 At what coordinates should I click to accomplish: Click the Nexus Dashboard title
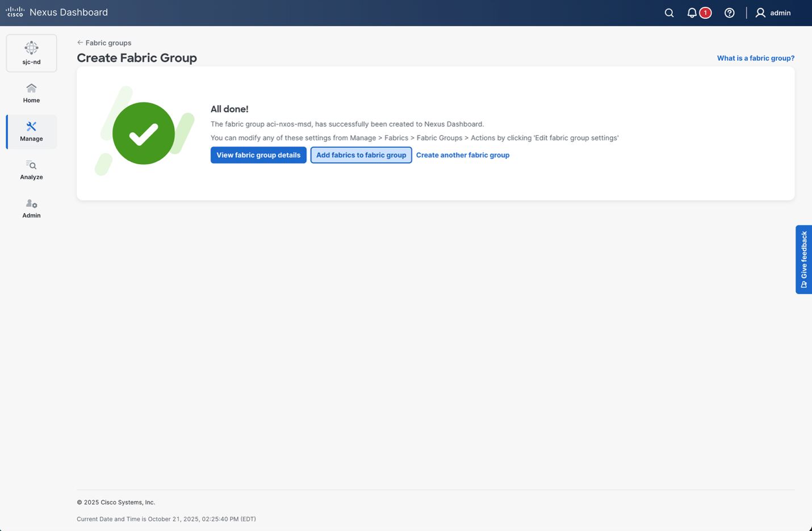pos(69,12)
